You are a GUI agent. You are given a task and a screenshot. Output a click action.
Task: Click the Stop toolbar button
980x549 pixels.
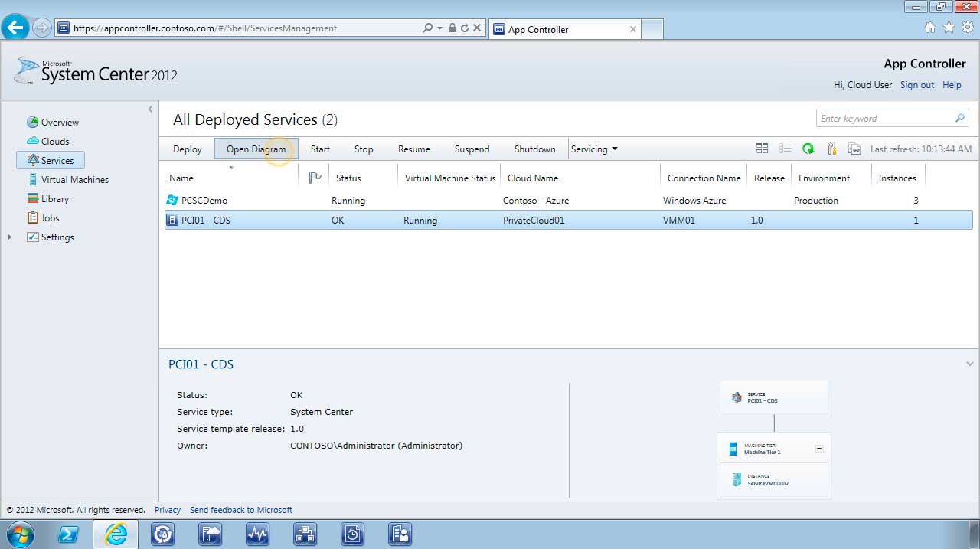[x=364, y=149]
